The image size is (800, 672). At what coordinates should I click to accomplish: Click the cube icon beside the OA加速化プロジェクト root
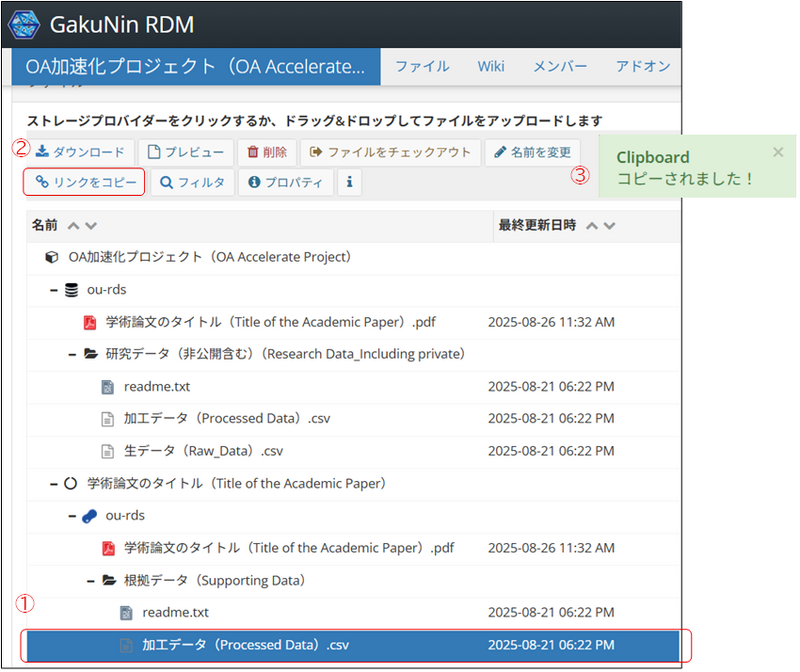pyautogui.click(x=52, y=257)
